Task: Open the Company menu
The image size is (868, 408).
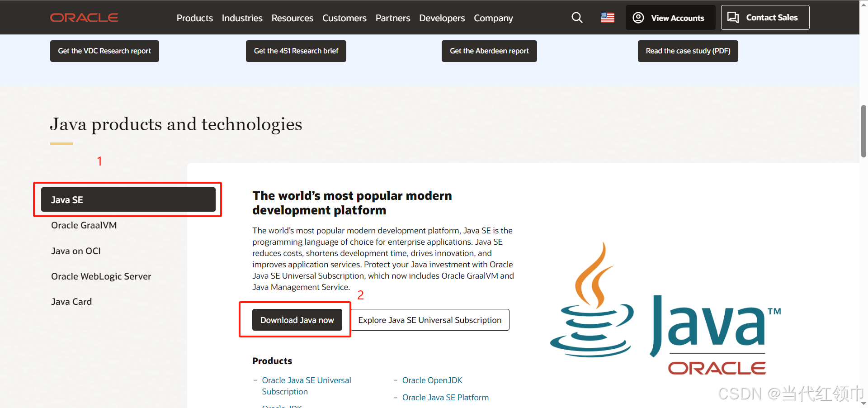Action: click(493, 18)
